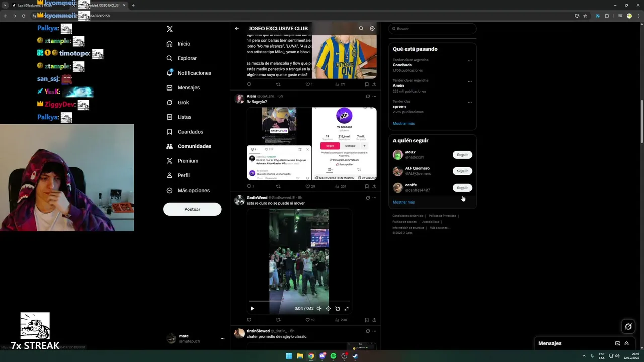Open video settings gear in the player
The width and height of the screenshot is (644, 362).
(328, 309)
